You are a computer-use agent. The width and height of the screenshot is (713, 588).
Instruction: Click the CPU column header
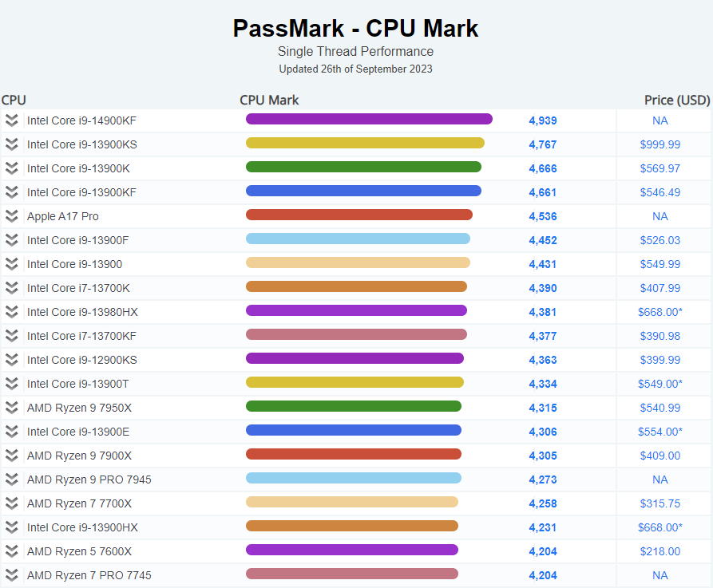click(x=14, y=100)
